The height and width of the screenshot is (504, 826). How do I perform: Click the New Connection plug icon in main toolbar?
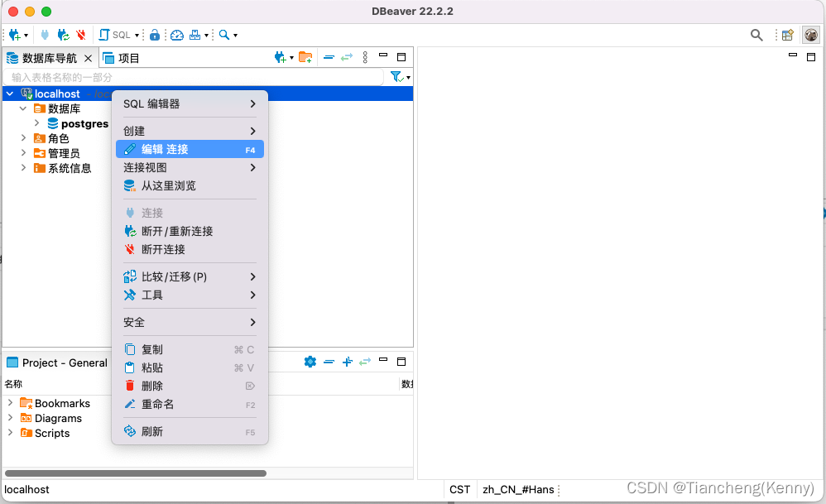(x=14, y=35)
